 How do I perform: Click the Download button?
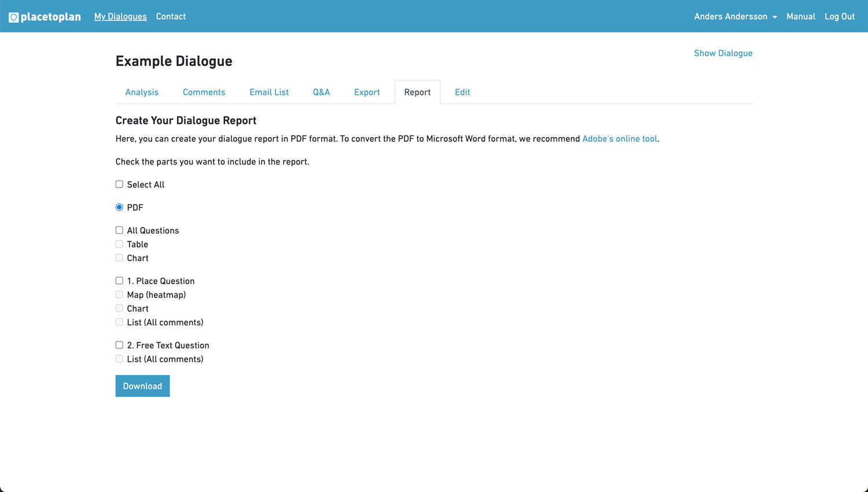coord(142,385)
